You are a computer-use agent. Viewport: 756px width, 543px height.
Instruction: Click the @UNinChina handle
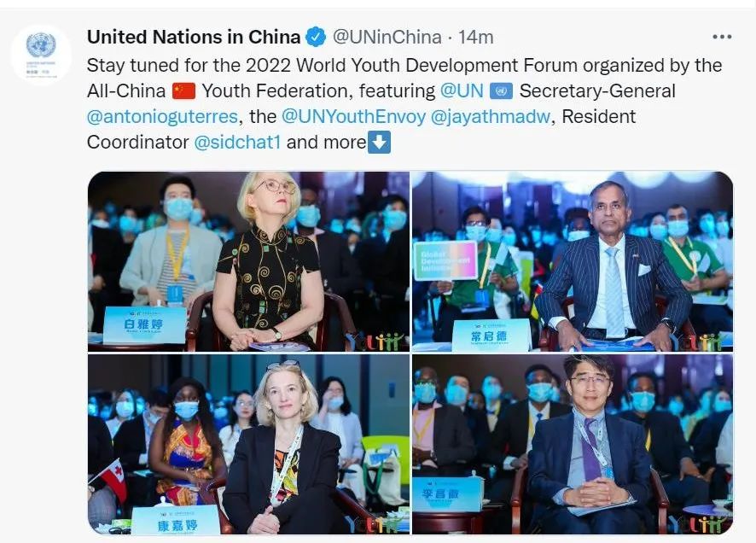(387, 37)
